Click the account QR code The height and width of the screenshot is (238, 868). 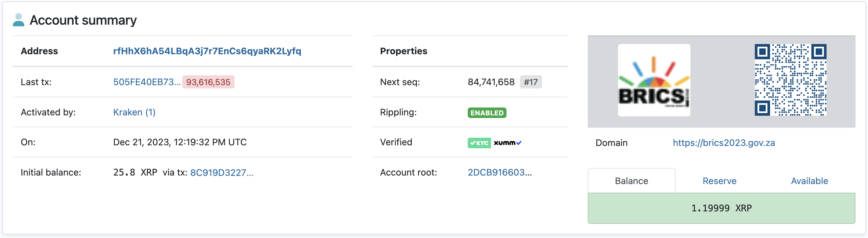pyautogui.click(x=790, y=80)
